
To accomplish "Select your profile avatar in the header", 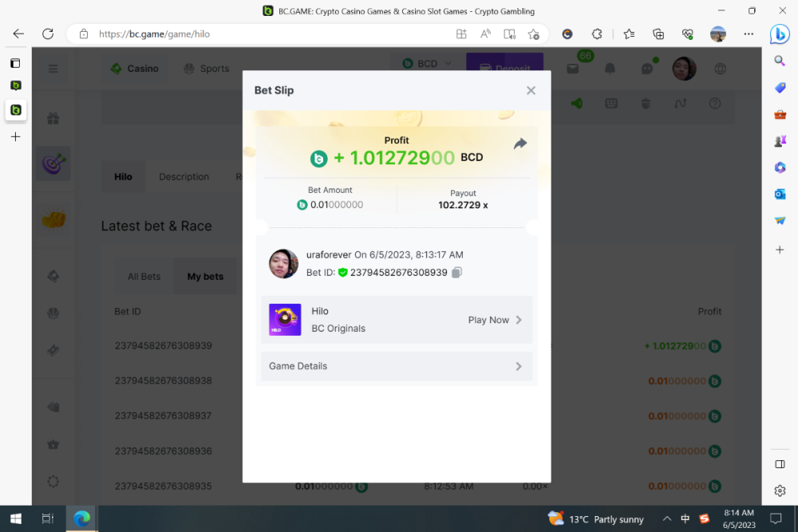I will [x=684, y=69].
